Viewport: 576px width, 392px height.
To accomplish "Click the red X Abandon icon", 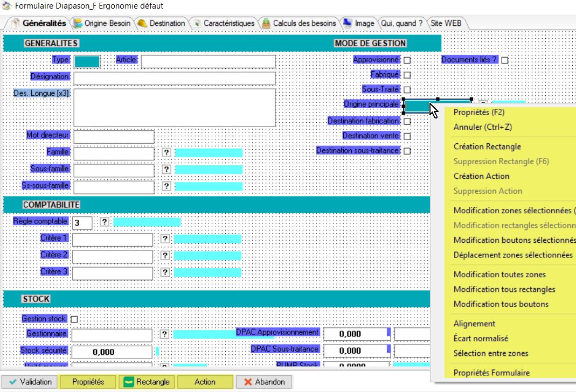I will point(247,382).
